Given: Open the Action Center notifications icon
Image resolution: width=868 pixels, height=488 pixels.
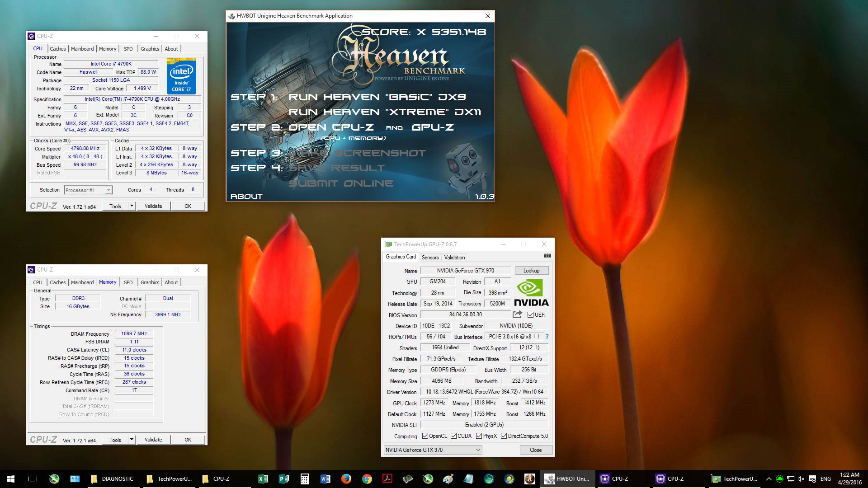Looking at the screenshot, I should coord(812,479).
